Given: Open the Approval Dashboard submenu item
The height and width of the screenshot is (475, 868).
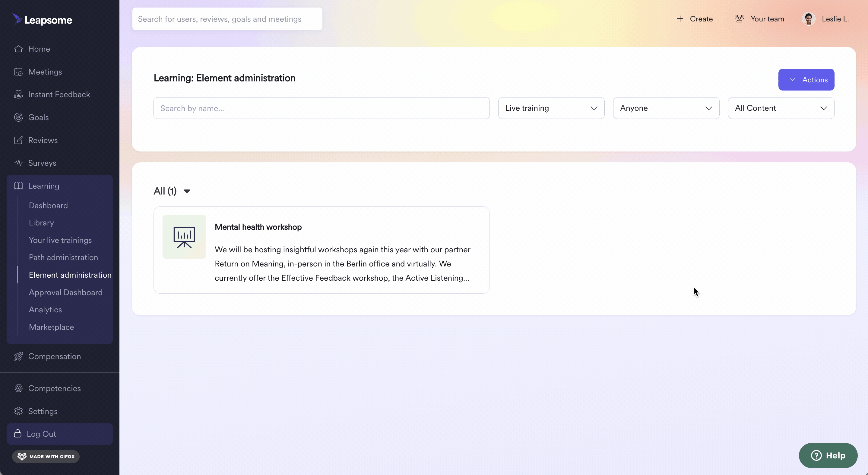Looking at the screenshot, I should pyautogui.click(x=66, y=292).
